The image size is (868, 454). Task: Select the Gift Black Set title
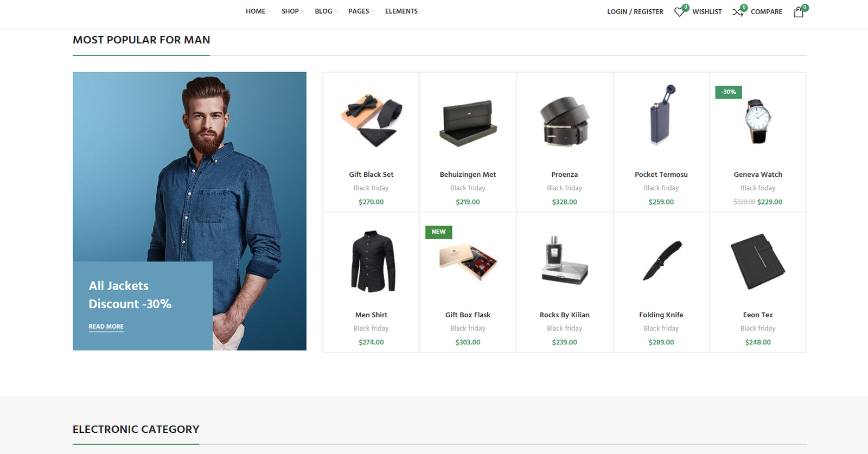[371, 175]
